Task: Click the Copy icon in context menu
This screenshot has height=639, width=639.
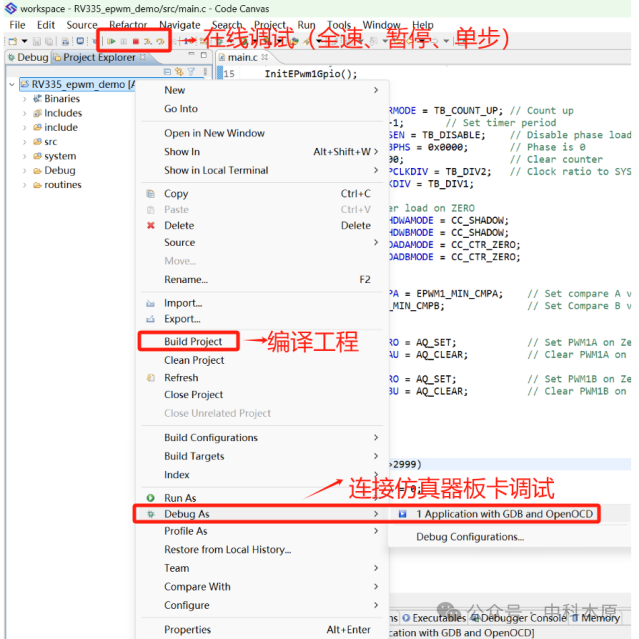Action: pos(150,194)
